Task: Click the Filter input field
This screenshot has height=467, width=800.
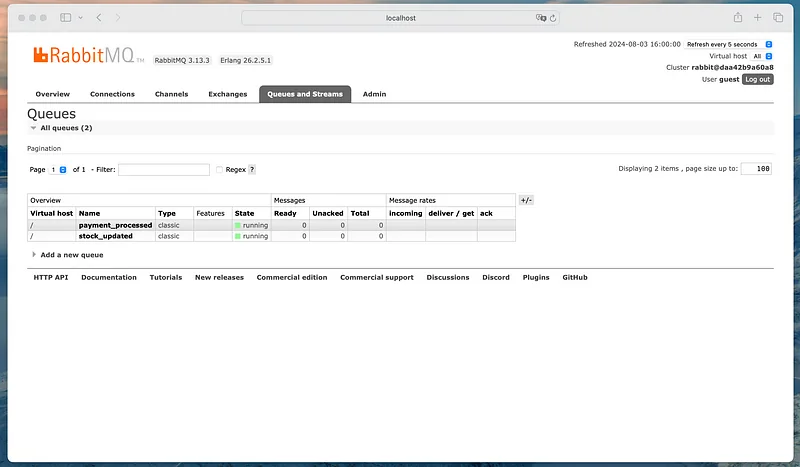Action: (x=164, y=169)
